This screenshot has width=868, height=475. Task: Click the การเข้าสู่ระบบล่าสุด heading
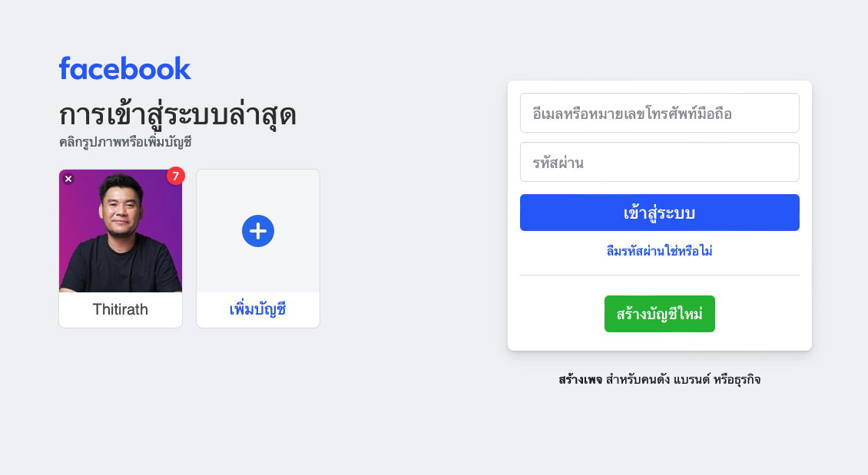tap(177, 115)
